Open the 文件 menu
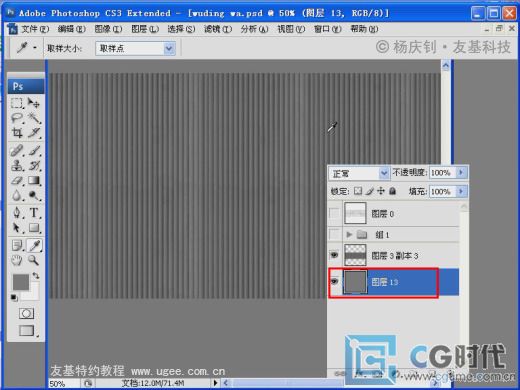This screenshot has width=520, height=390. coord(35,29)
